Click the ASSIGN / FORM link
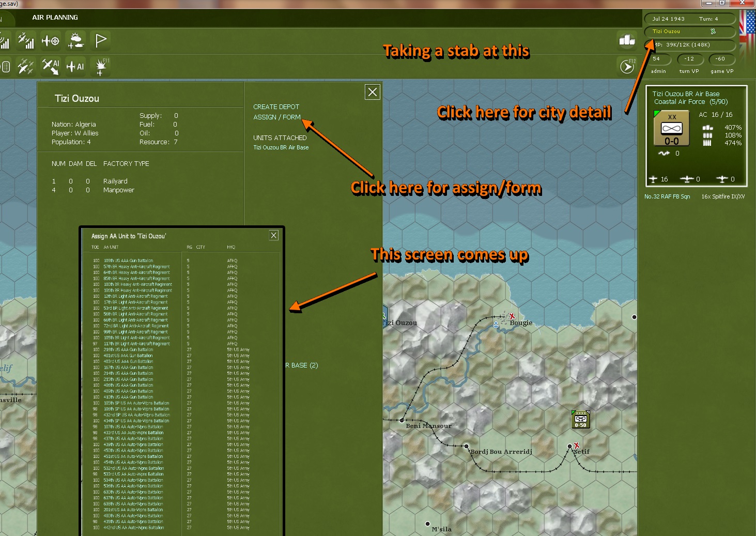The image size is (756, 536). (276, 117)
